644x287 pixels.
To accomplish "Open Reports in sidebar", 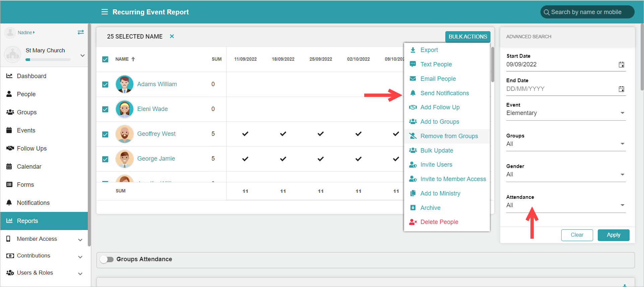I will pos(44,221).
